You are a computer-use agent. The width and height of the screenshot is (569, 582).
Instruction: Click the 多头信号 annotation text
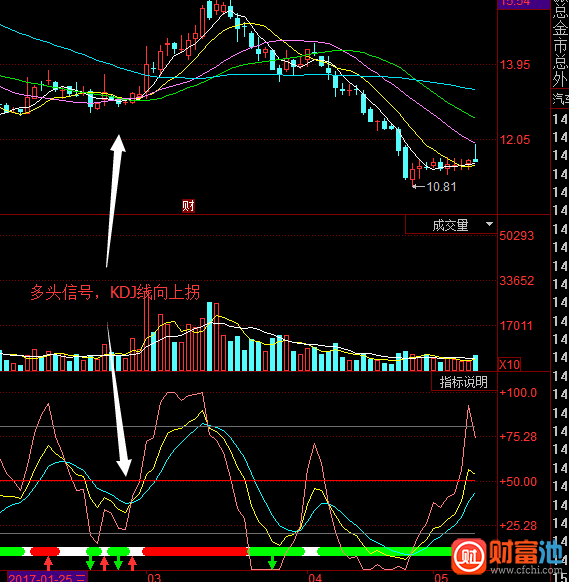click(62, 292)
